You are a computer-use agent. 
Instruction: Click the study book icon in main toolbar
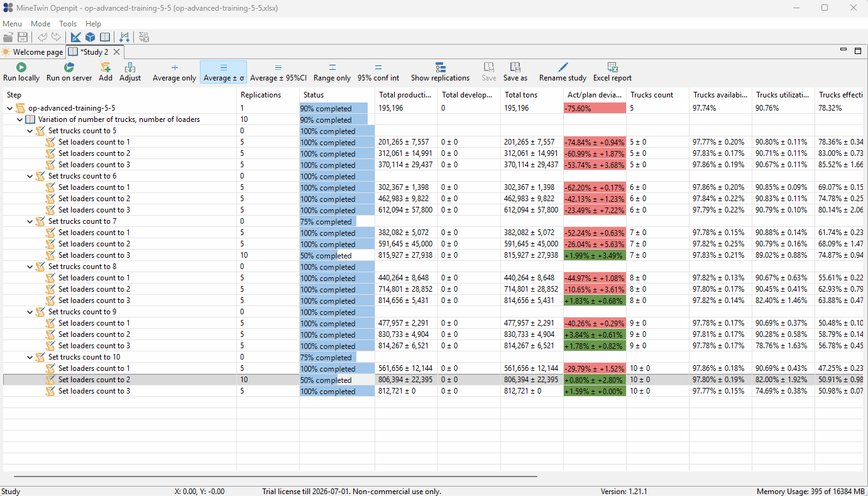click(x=105, y=38)
